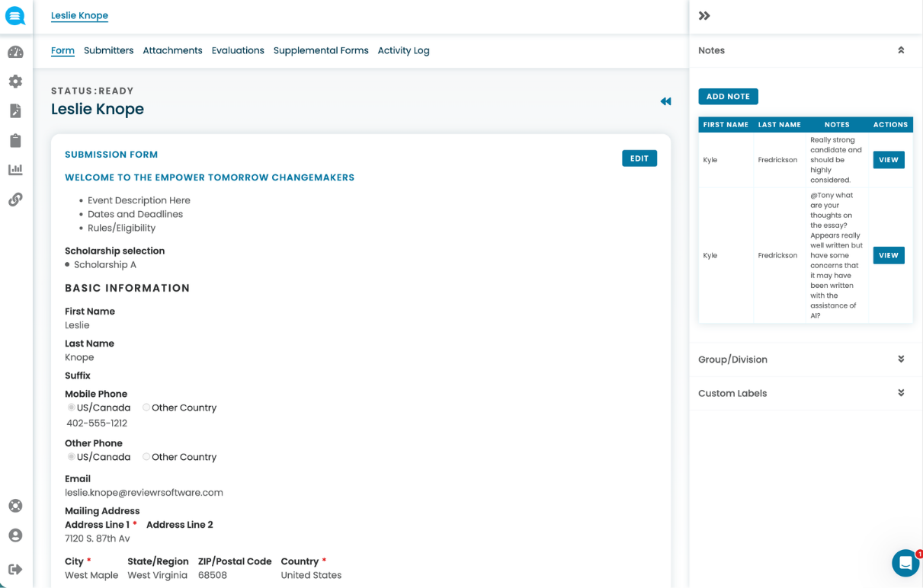Click the double left arrows back icon
Viewport: 923px width, 588px height.
666,101
